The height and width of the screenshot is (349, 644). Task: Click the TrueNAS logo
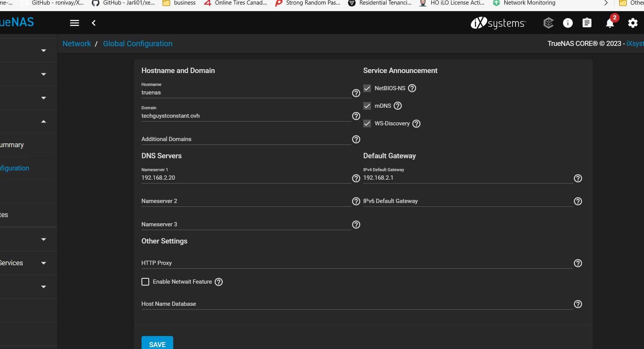[x=17, y=22]
